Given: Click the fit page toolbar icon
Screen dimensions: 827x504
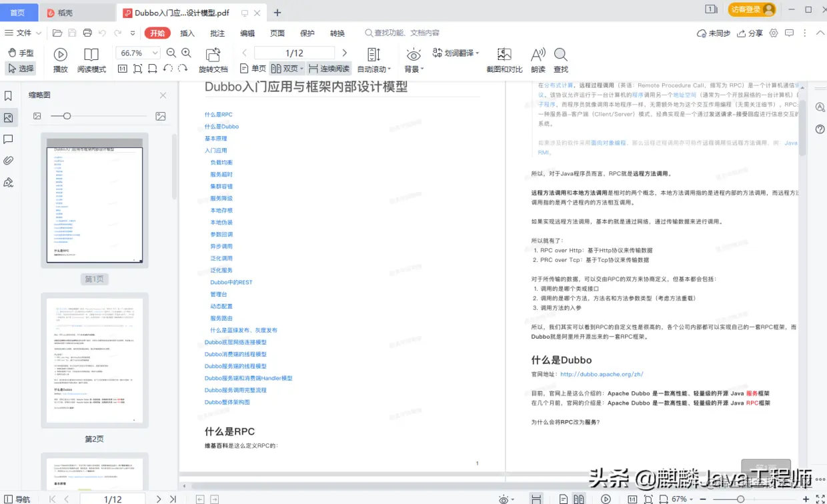Looking at the screenshot, I should click(x=137, y=69).
